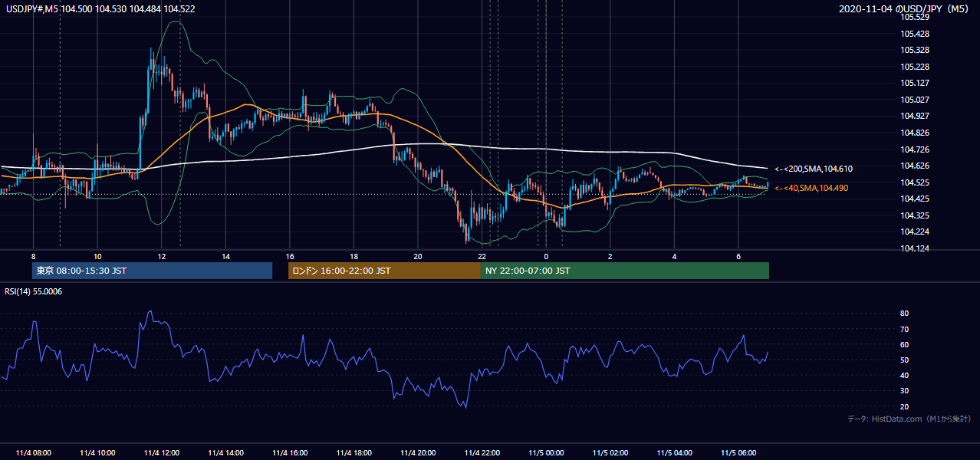The height and width of the screenshot is (460, 980).
Task: Select the 東京 08:00-15:30 JST session bar
Action: tap(153, 271)
